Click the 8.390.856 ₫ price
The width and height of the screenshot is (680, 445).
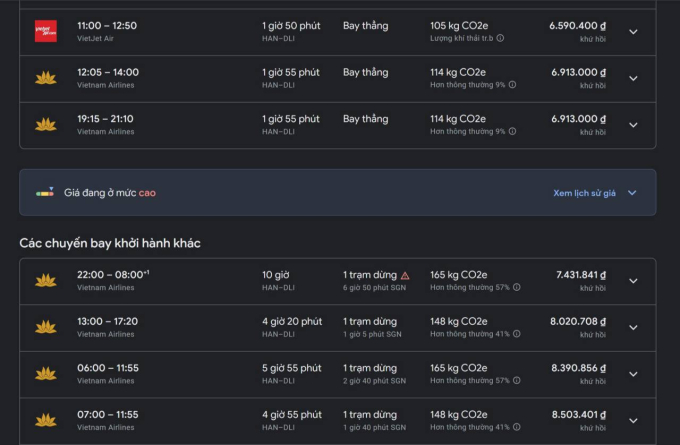578,368
